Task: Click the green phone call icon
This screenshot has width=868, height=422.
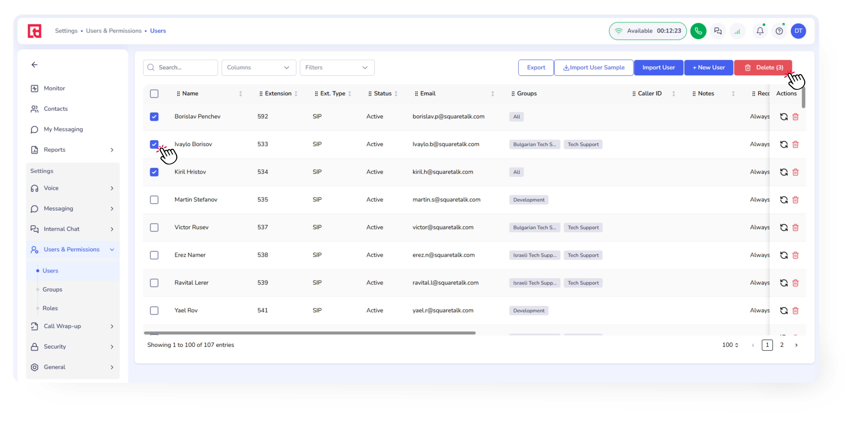Action: pyautogui.click(x=698, y=31)
